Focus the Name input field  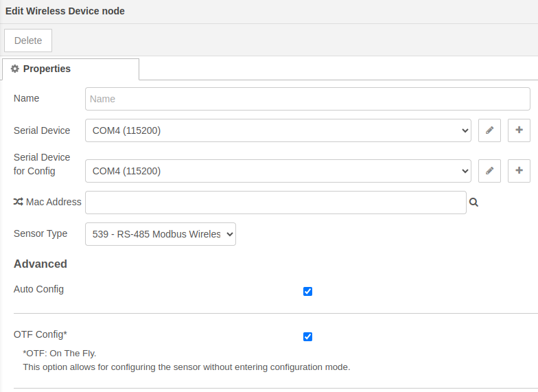307,99
